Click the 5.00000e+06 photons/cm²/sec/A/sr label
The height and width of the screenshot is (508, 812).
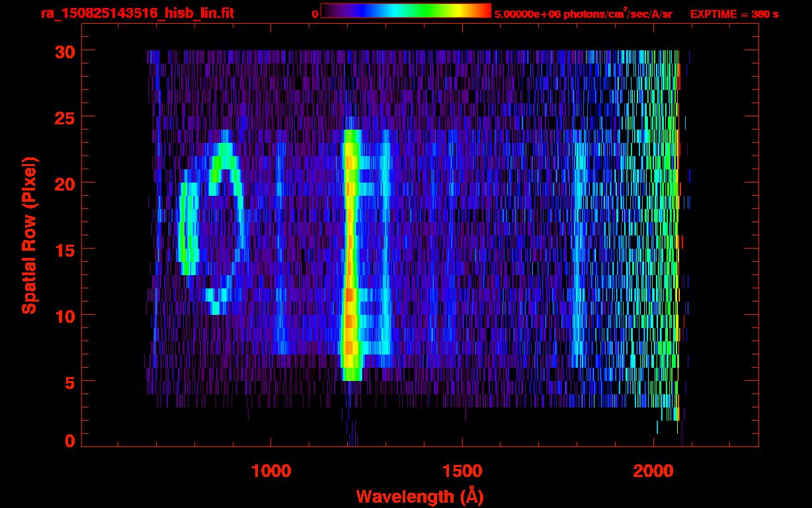pos(583,13)
